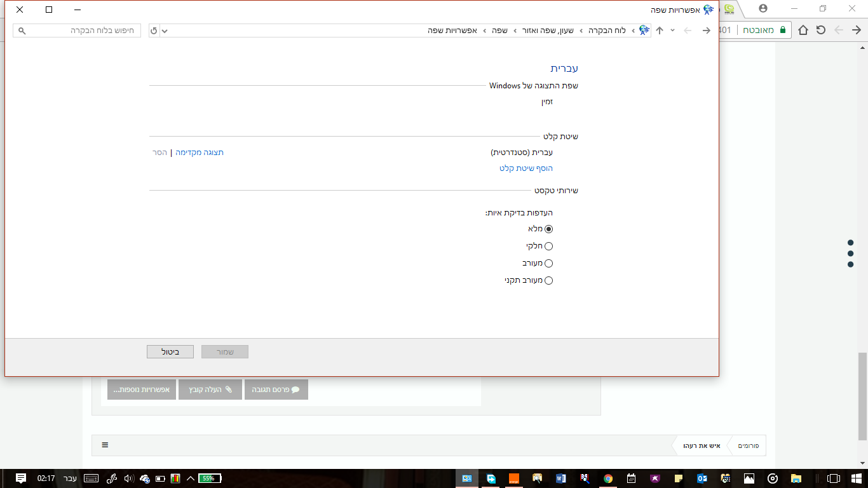This screenshot has width=868, height=488.
Task: Open the איש את רעהו forum breadcrumb
Action: (x=702, y=445)
